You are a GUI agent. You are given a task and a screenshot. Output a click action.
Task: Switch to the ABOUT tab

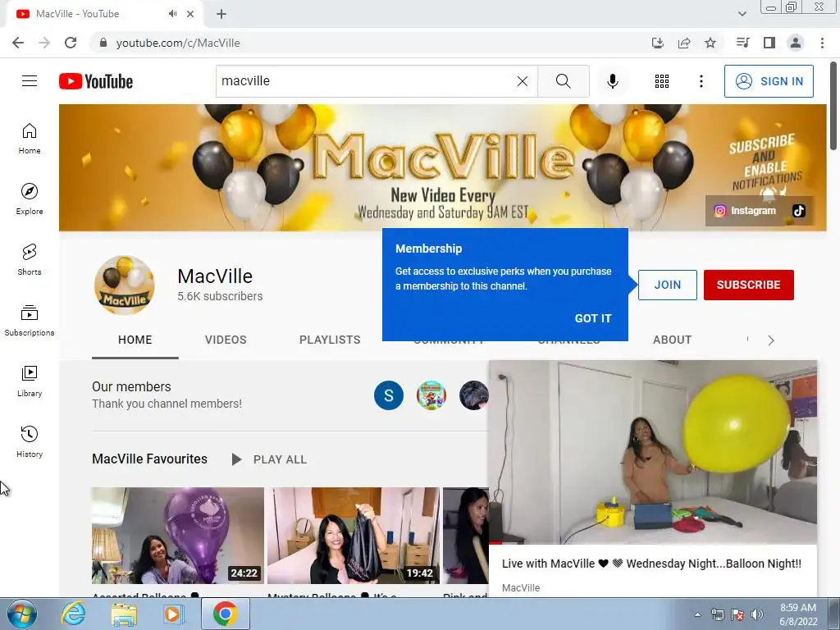click(672, 340)
